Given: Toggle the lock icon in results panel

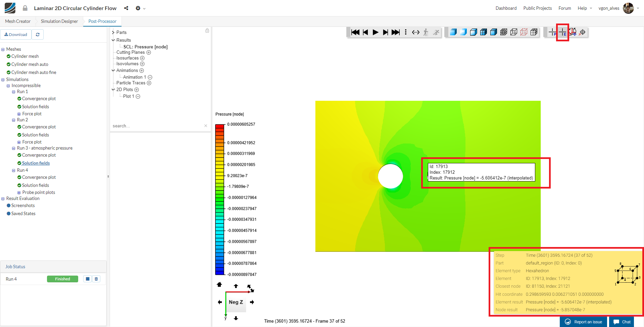Looking at the screenshot, I should click(207, 31).
